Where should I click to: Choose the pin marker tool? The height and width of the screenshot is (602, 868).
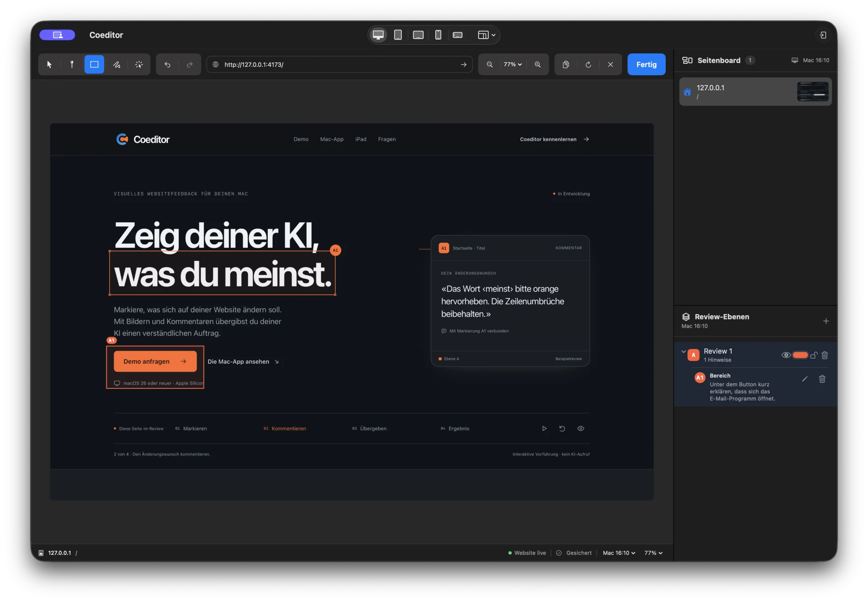72,64
